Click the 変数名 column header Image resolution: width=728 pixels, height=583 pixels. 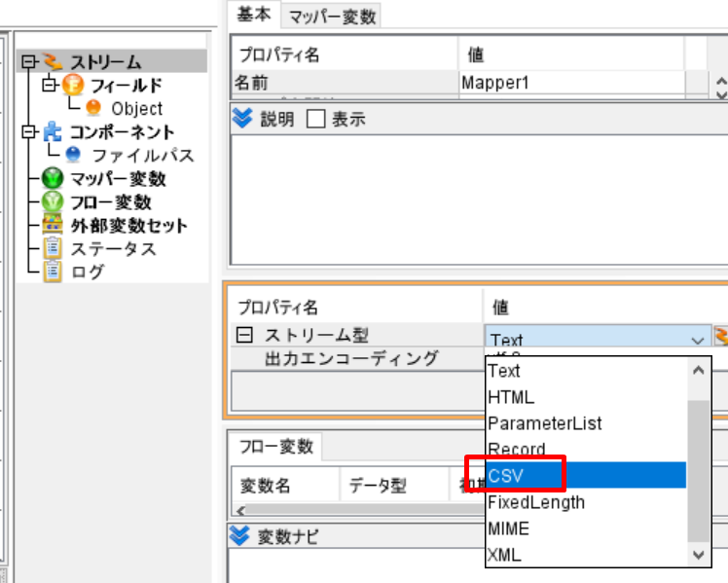pos(285,486)
